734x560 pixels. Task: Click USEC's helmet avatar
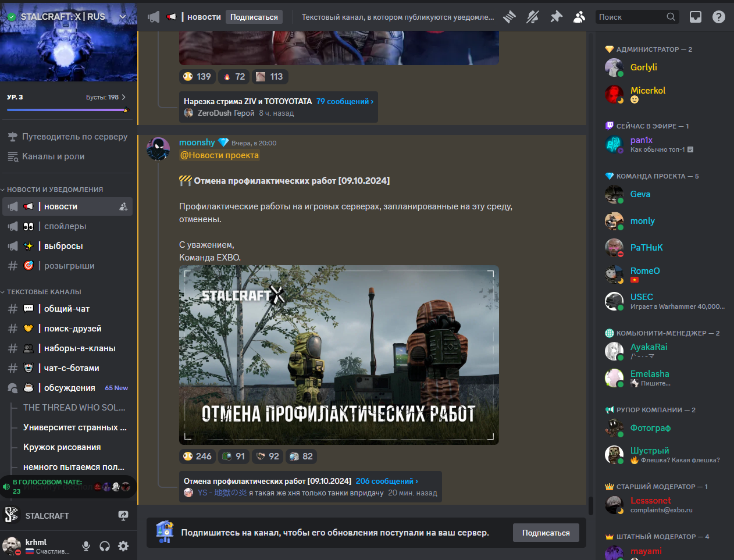coord(614,301)
